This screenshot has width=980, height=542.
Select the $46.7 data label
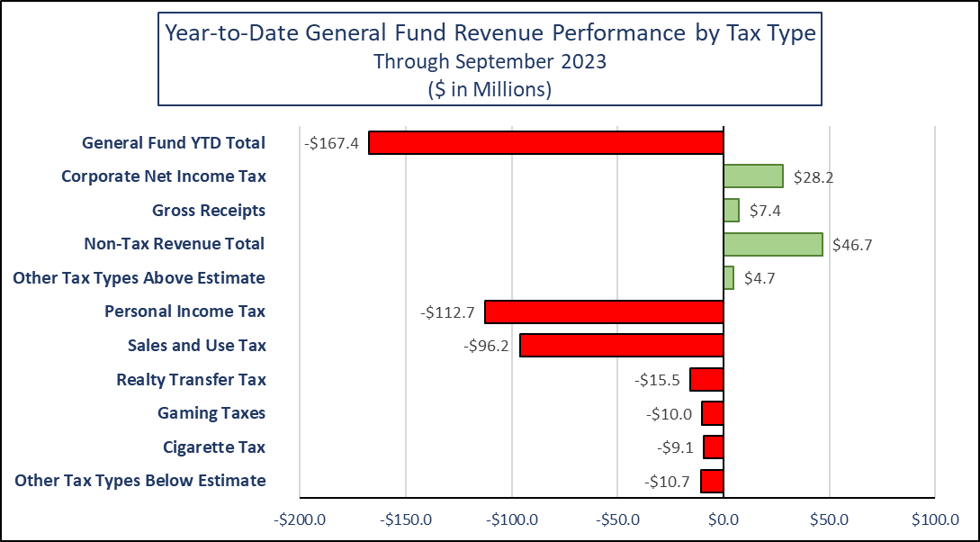854,245
